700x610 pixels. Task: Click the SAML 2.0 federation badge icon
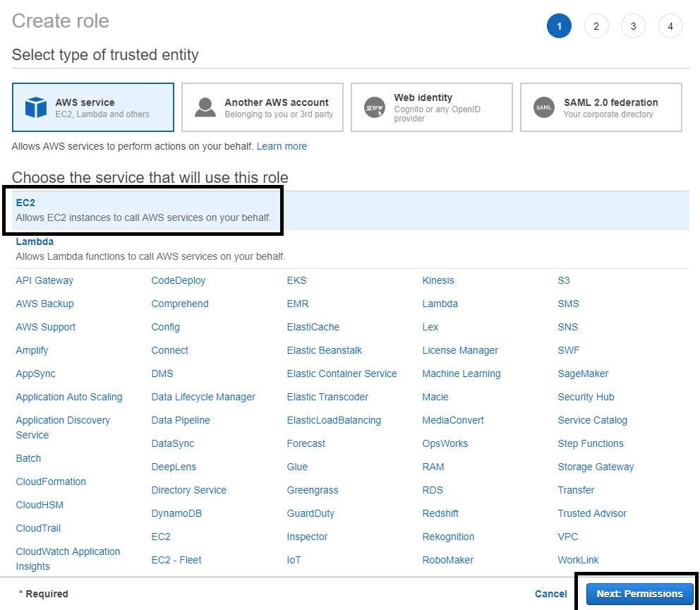pyautogui.click(x=544, y=107)
